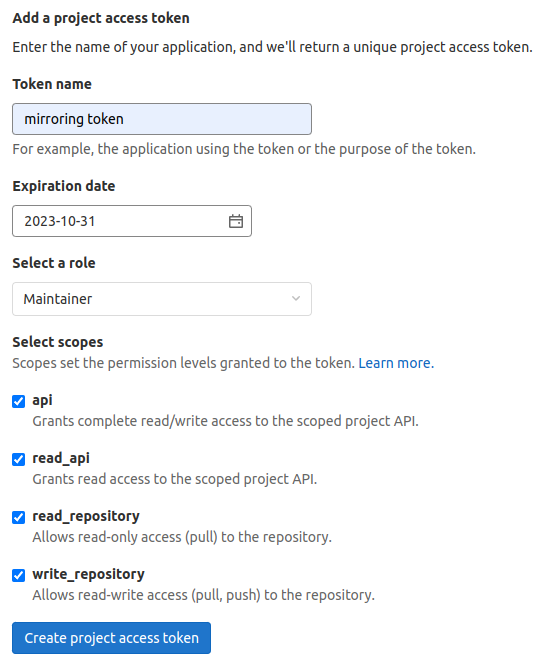This screenshot has width=546, height=665.
Task: Uncheck the api scope checkbox
Action: click(x=19, y=401)
